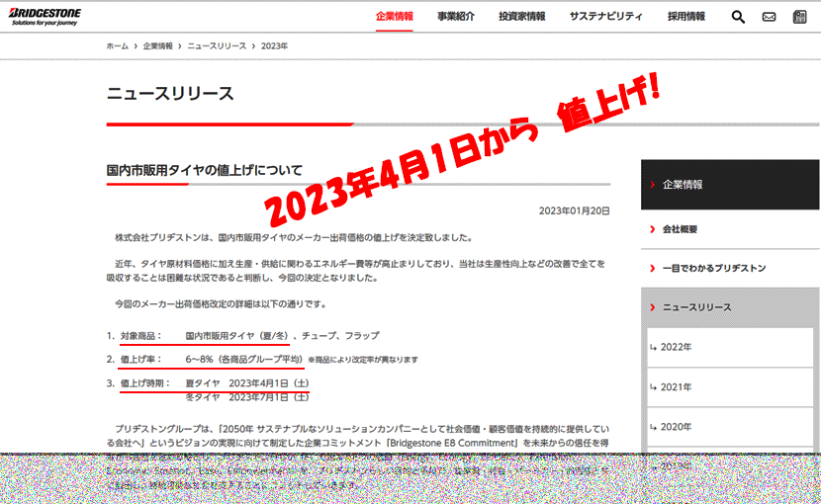Viewport: 821px width, 504px height.
Task: Click the arrow icon beside 2022年
Action: (x=654, y=347)
